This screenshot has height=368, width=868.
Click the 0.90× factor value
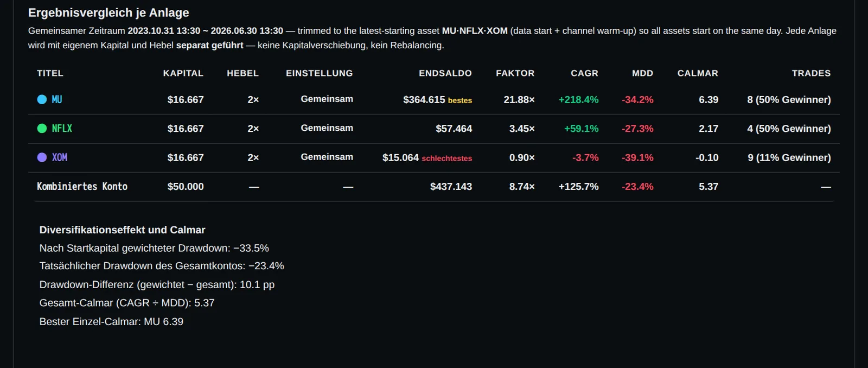(522, 157)
